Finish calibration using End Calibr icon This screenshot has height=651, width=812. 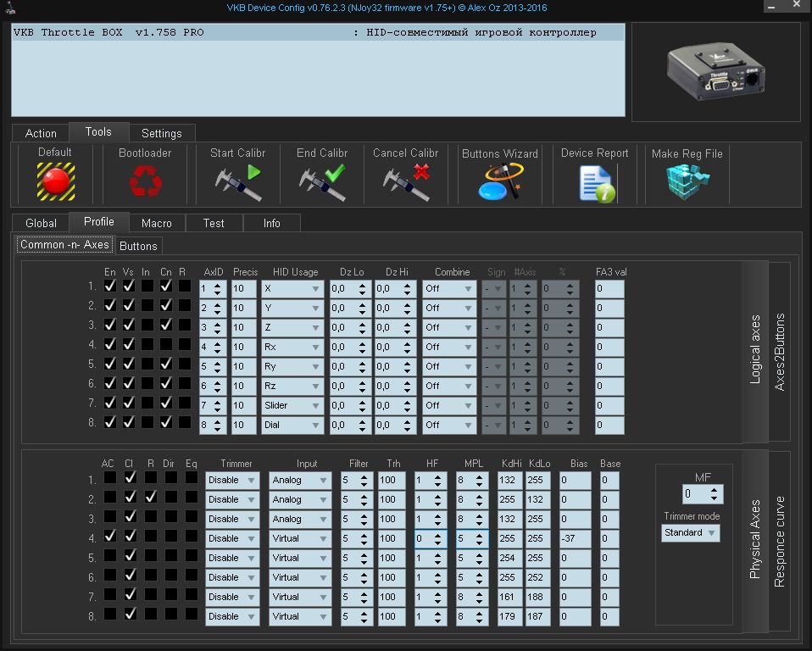click(x=322, y=182)
